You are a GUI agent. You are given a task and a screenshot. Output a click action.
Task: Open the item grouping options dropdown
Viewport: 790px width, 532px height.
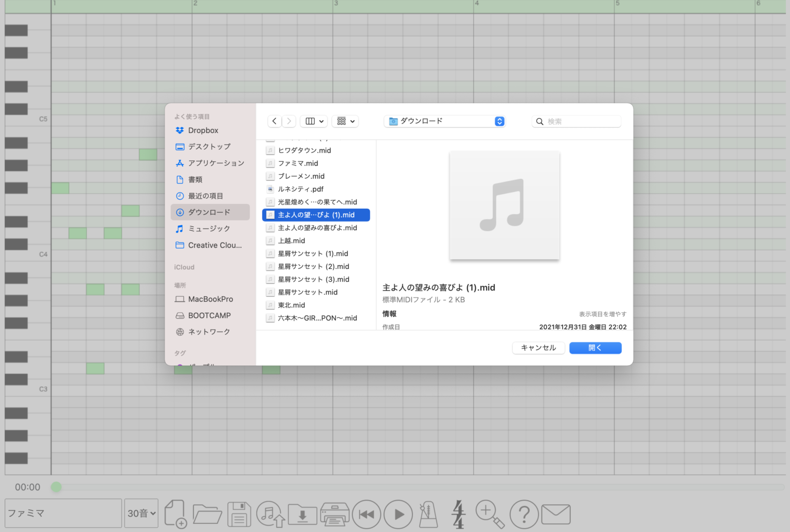345,121
